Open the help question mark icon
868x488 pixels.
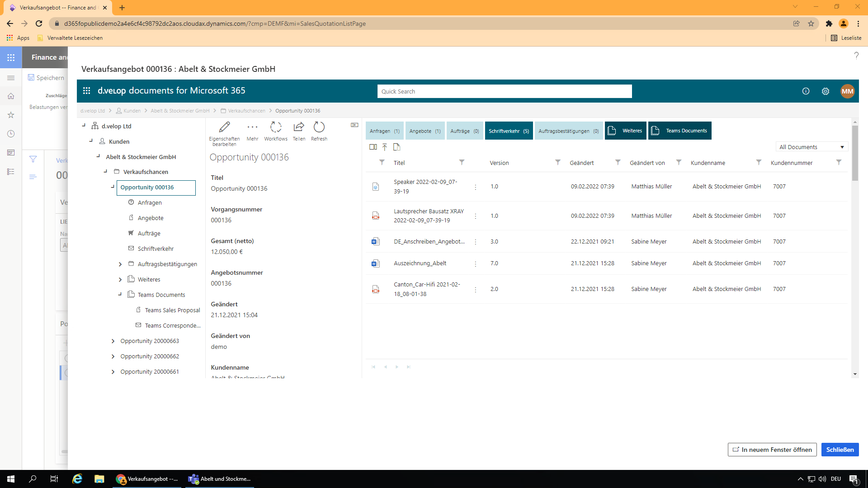point(856,56)
